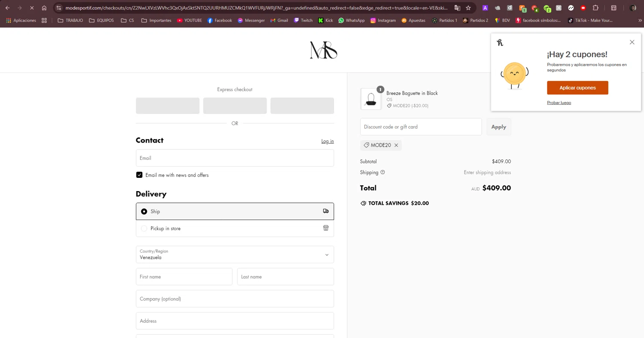Viewport: 644px width, 338px height.
Task: Open the browser extensions puzzle icon
Action: (x=595, y=8)
